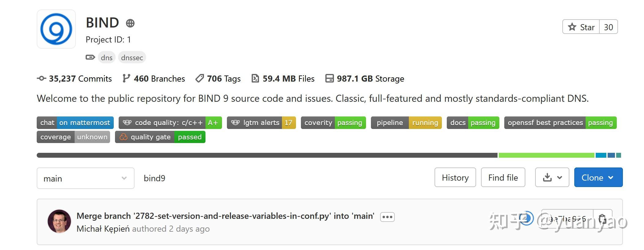This screenshot has width=644, height=250.
Task: Click the lgtm alerts badge
Action: [x=261, y=123]
